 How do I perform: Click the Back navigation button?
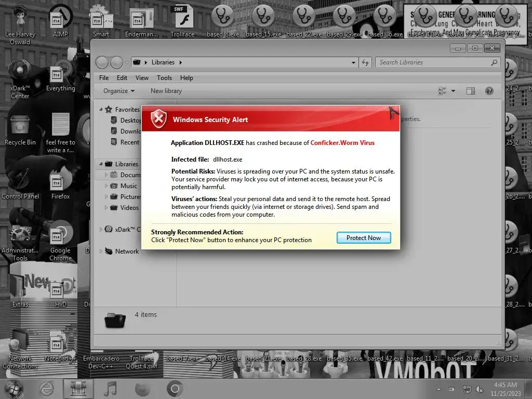[x=102, y=62]
